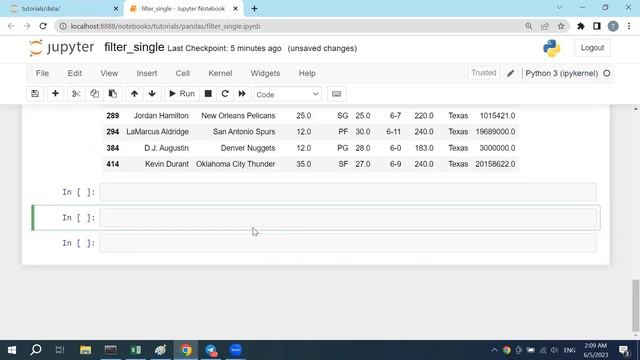The height and width of the screenshot is (360, 640).
Task: Close the tutorials/data/ tab
Action: point(116,9)
